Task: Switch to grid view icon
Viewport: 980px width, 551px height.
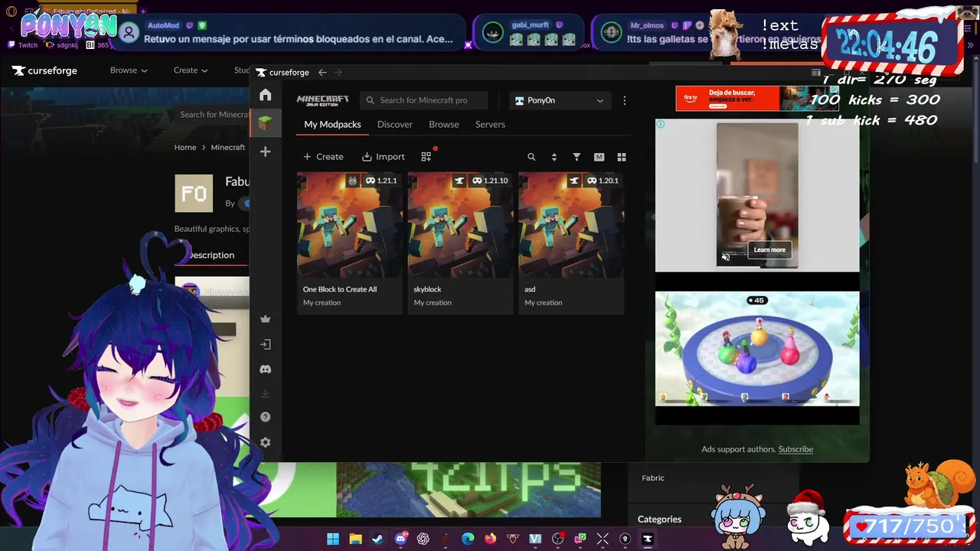Action: click(x=622, y=157)
